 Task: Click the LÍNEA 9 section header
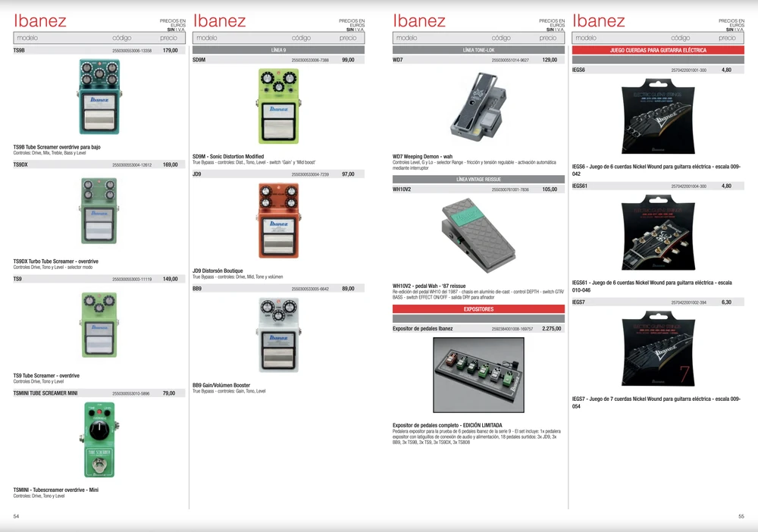(x=278, y=50)
